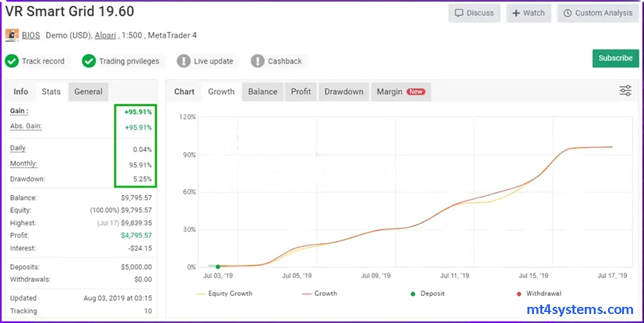Click the green deposit marker on chart
Viewport: 644px width, 323px height.
(218, 266)
